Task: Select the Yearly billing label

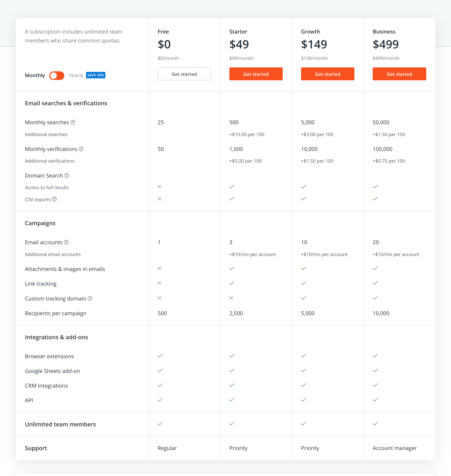Action: point(76,75)
